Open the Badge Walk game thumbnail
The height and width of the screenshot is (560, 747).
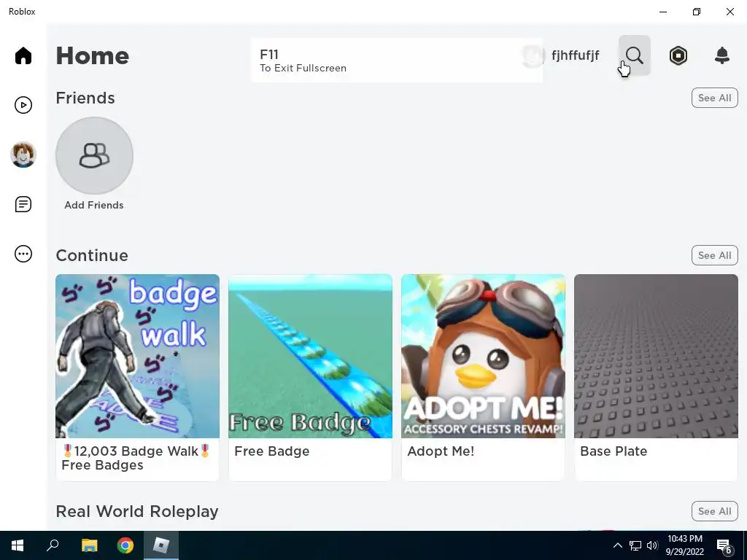coord(138,356)
